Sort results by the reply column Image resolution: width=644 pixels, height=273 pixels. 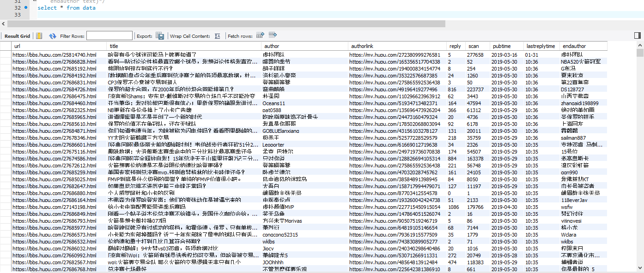[x=455, y=46]
